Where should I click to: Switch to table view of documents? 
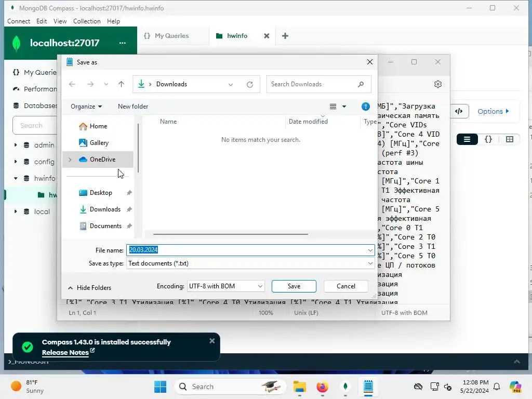coord(509,139)
